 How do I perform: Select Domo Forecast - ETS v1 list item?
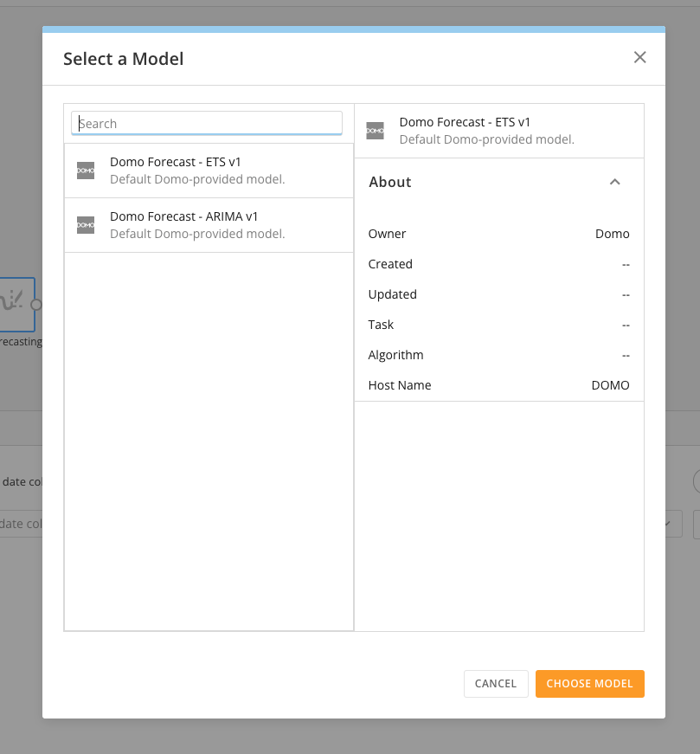(x=209, y=171)
